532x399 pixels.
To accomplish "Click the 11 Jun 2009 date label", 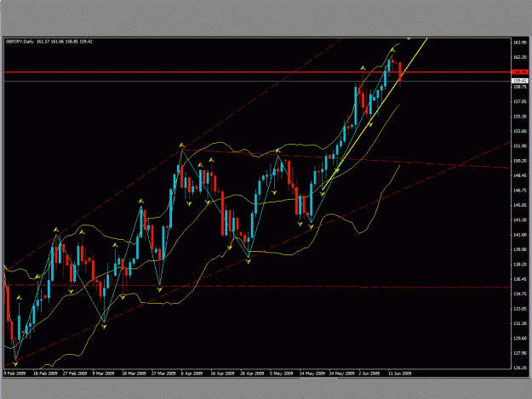I will 400,373.
